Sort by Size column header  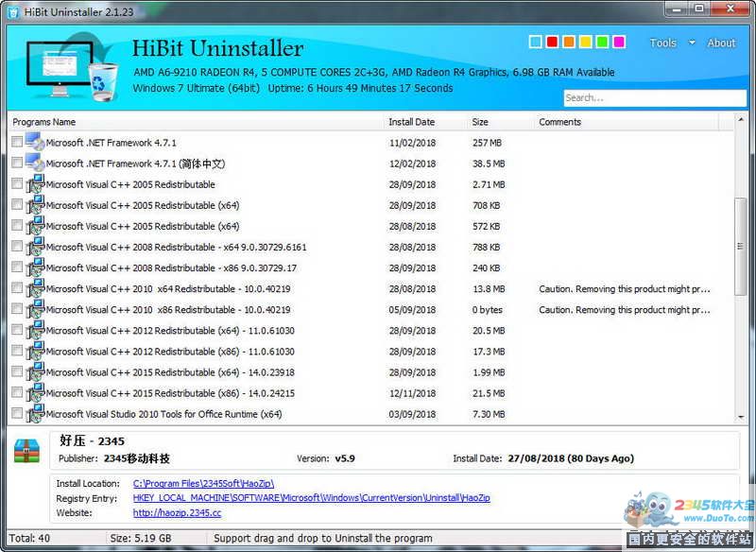(500, 122)
